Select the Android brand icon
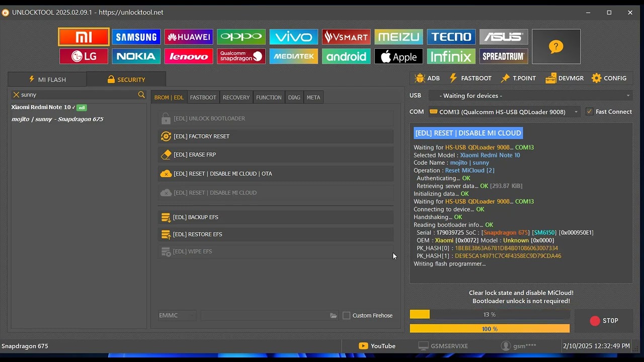 point(346,56)
